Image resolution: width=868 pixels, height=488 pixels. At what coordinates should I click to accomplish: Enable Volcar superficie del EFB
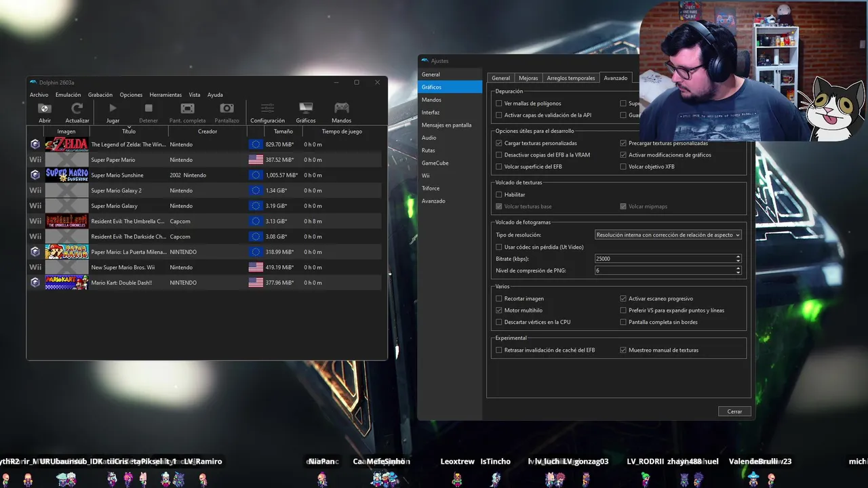(499, 167)
